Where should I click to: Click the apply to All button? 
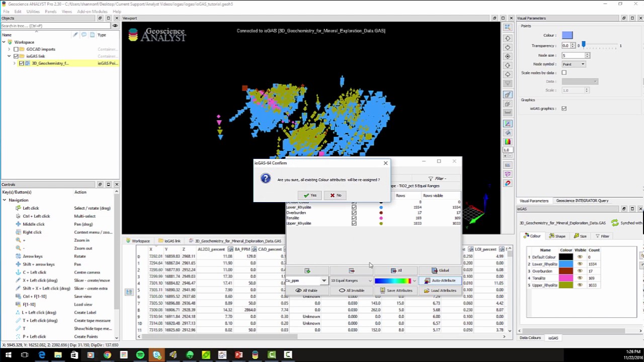pyautogui.click(x=396, y=270)
